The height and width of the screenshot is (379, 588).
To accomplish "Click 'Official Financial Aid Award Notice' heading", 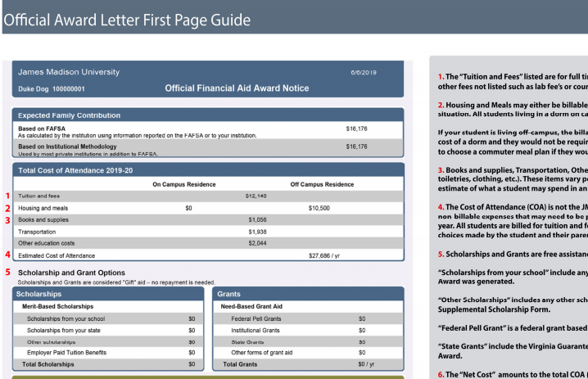I will point(237,88).
